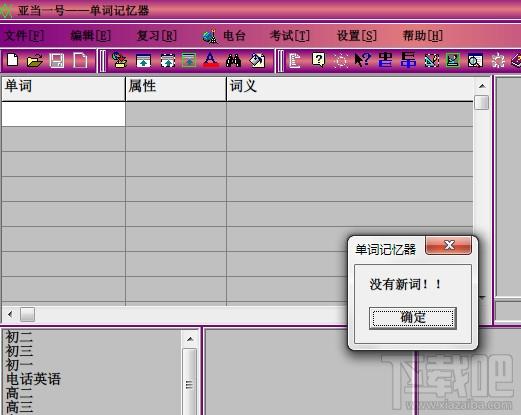Image resolution: width=521 pixels, height=415 pixels.
Task: Click the new file icon
Action: point(13,60)
